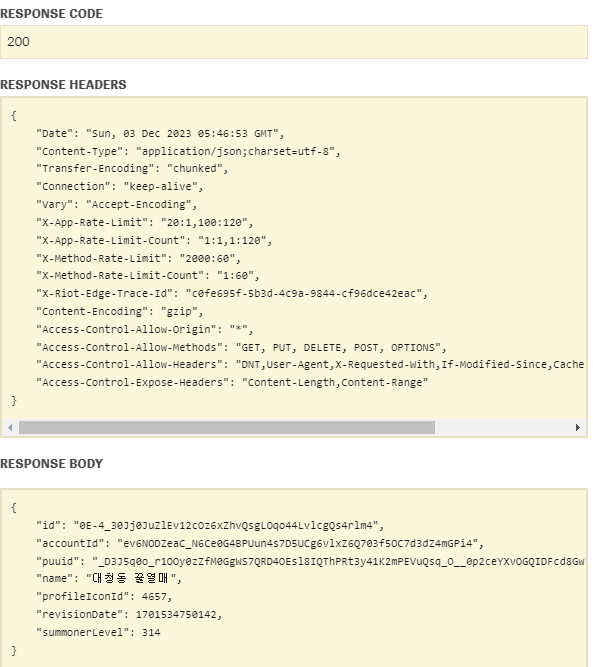Click the horizontal scrollbar left arrow
Image resolution: width=593 pixels, height=667 pixels.
[x=10, y=427]
